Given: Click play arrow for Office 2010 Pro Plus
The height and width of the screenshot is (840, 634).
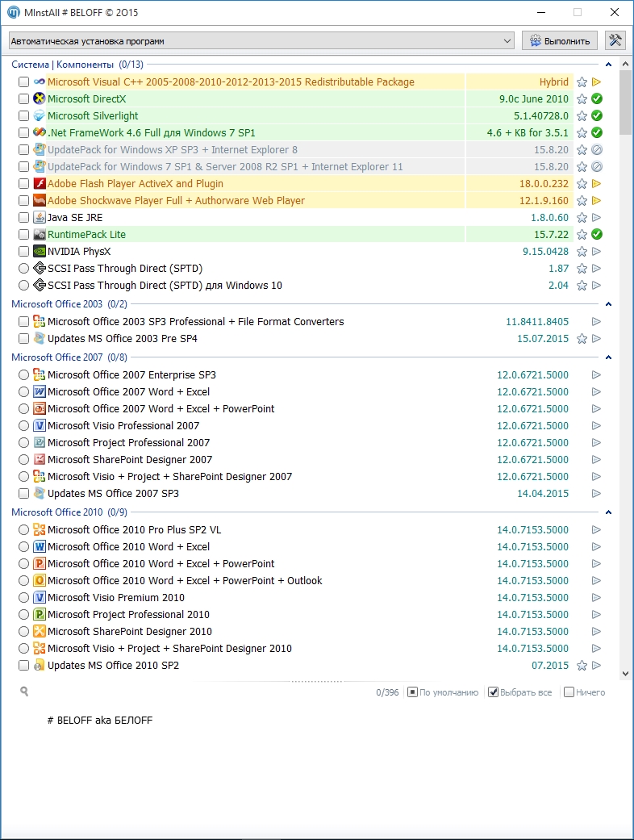Looking at the screenshot, I should (597, 530).
